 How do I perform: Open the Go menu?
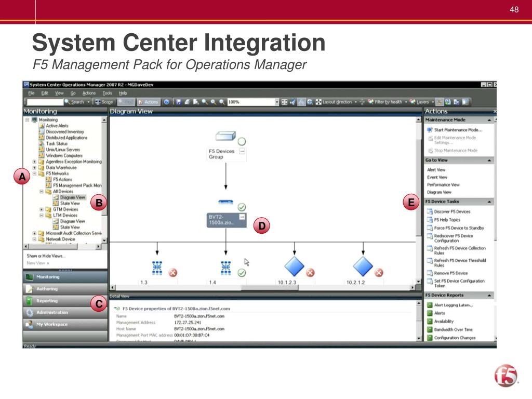[73, 93]
